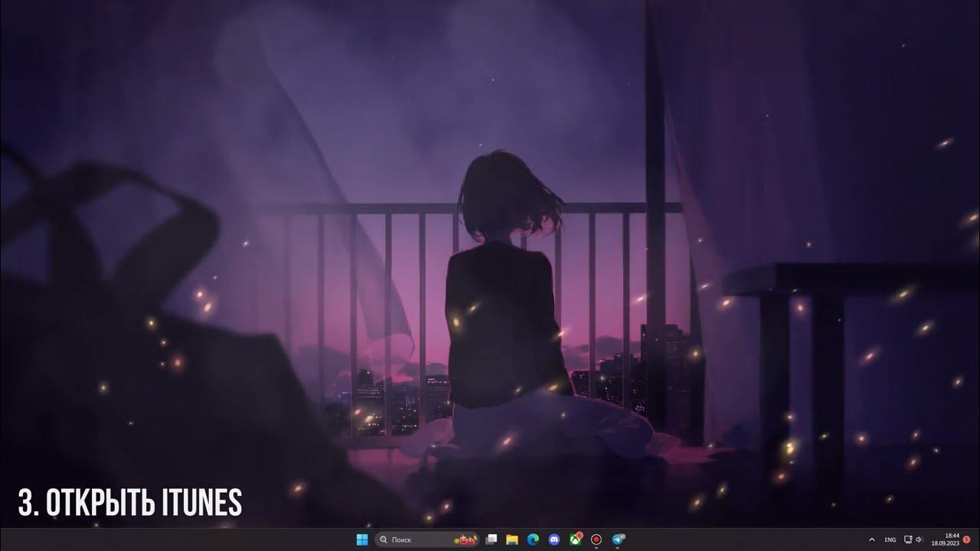Switch the ENG input language

pos(890,540)
